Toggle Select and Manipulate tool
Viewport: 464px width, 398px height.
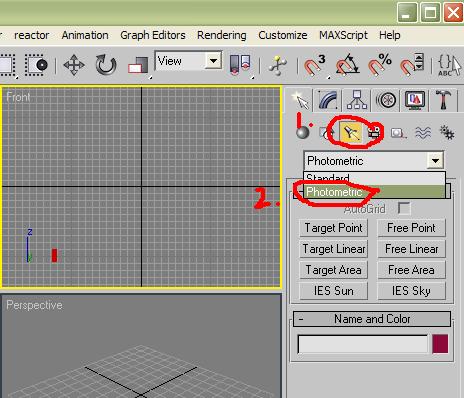coord(277,65)
